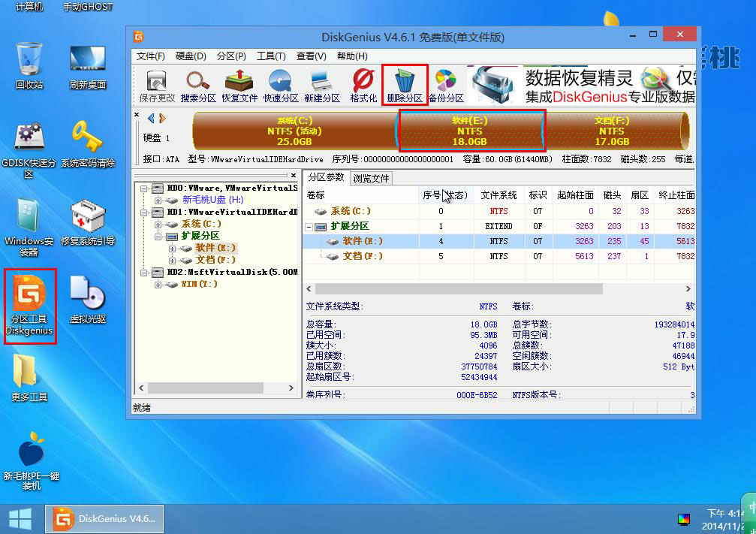The image size is (756, 534).
Task: Collapse the HD0 VMware disk node
Action: pyautogui.click(x=143, y=189)
